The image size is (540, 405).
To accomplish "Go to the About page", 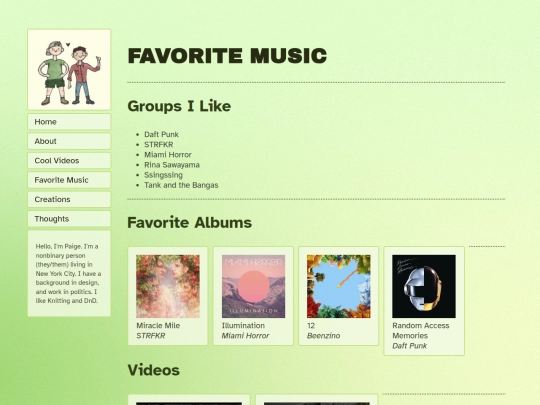I will point(69,141).
